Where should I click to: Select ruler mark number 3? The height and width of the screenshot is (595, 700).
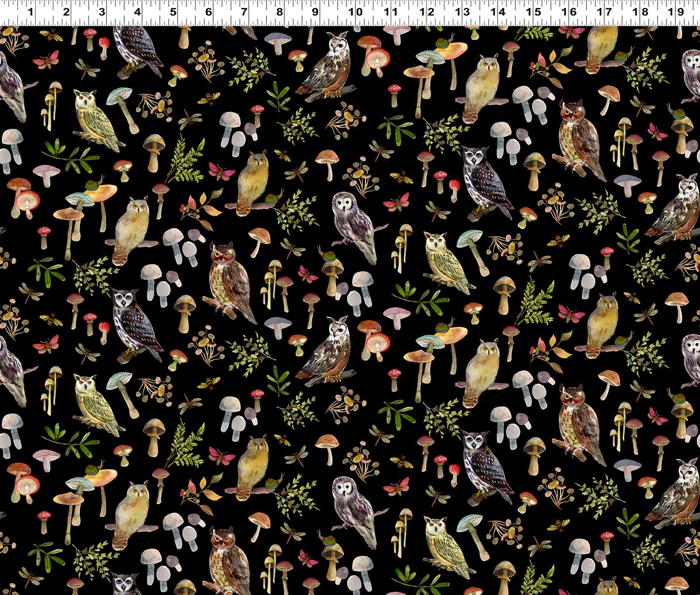101,12
